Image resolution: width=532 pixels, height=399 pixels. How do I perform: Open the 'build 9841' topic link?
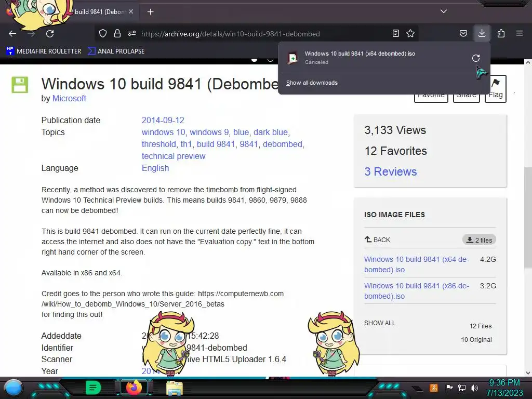pyautogui.click(x=216, y=144)
